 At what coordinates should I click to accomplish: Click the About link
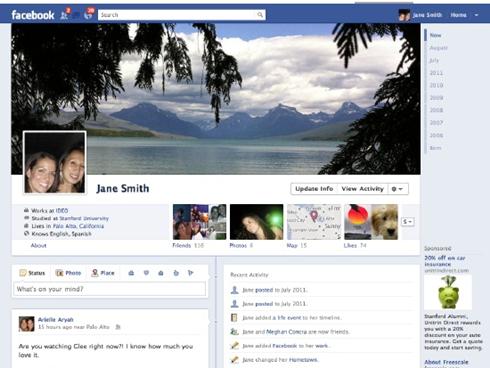[39, 245]
